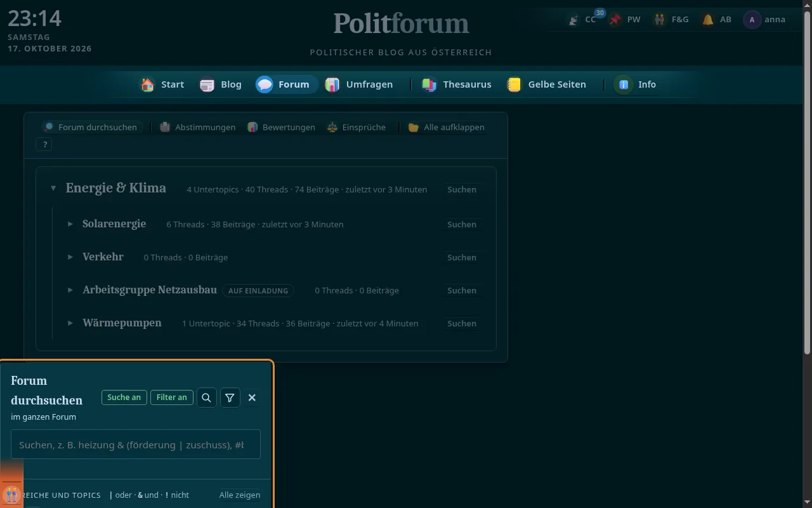Toggle the Filter an switch

click(x=172, y=398)
